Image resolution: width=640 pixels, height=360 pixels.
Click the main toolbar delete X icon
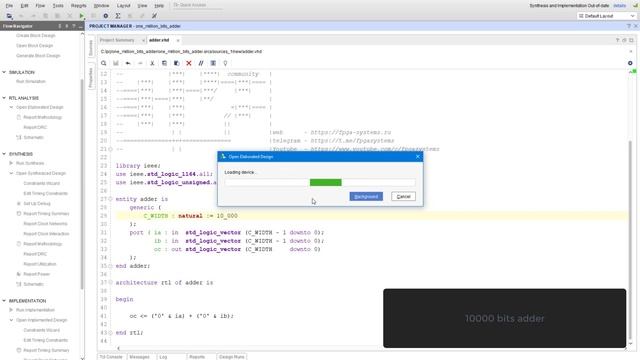70,16
